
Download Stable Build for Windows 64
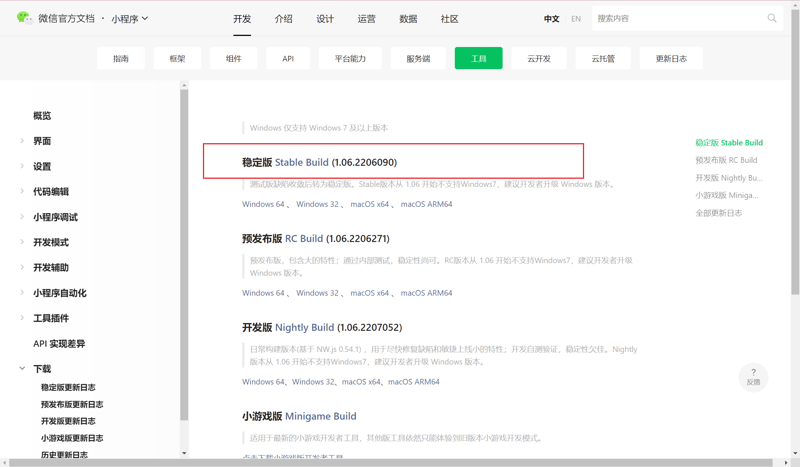(x=263, y=204)
